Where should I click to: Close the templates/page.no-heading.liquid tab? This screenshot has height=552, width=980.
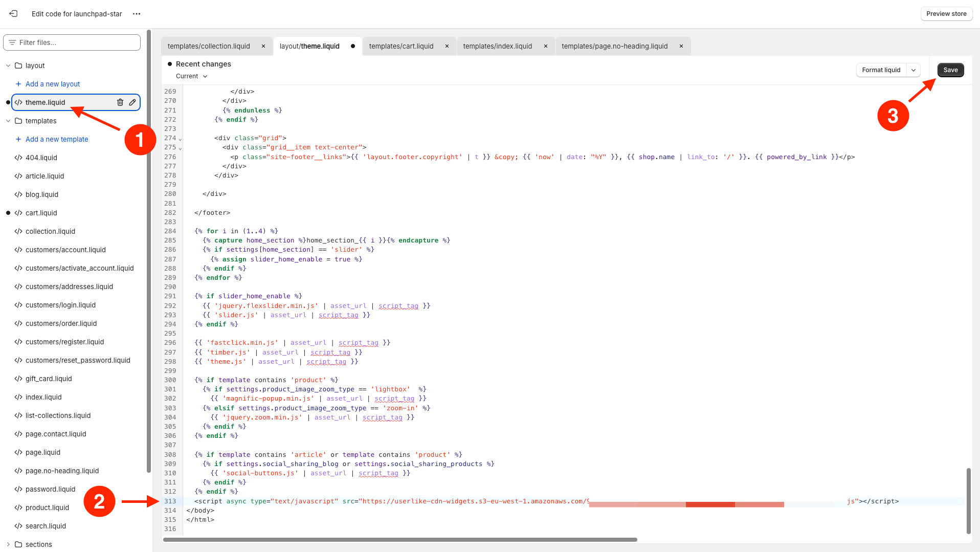[x=681, y=46]
